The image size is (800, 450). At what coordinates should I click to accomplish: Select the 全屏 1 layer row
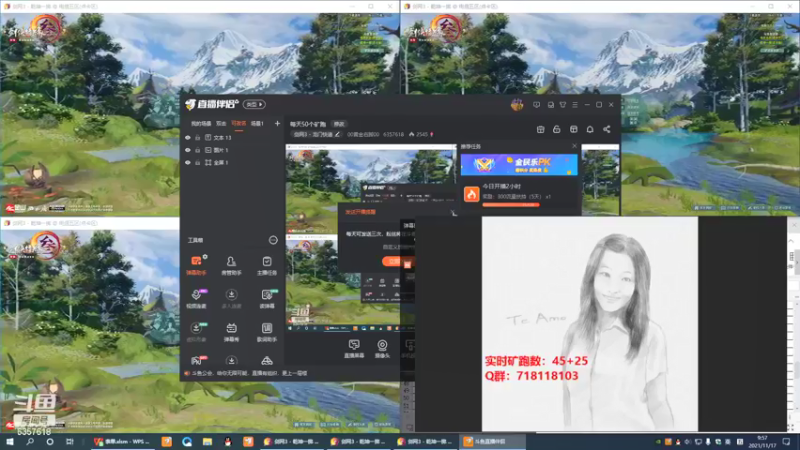(x=232, y=162)
